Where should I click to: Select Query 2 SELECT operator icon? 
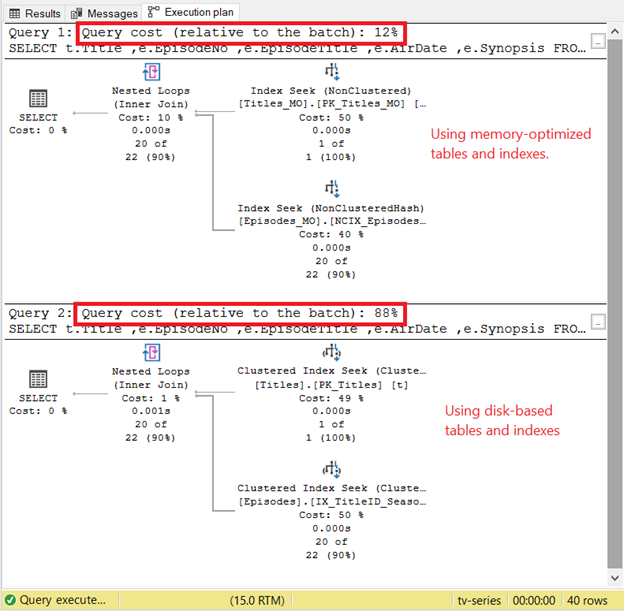click(38, 379)
